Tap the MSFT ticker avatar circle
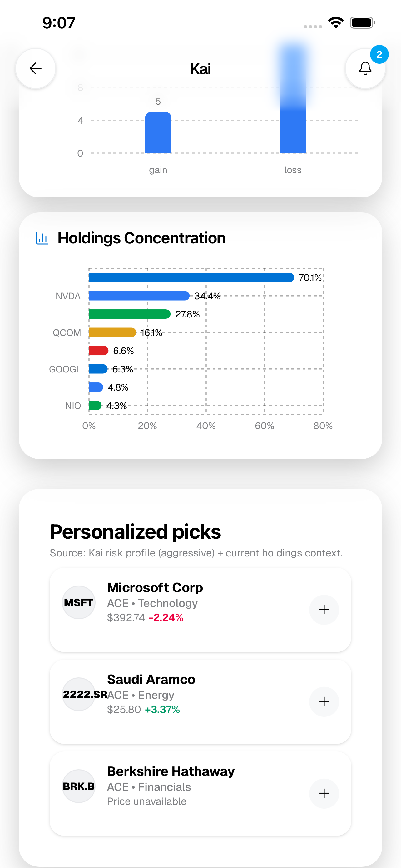 click(79, 602)
